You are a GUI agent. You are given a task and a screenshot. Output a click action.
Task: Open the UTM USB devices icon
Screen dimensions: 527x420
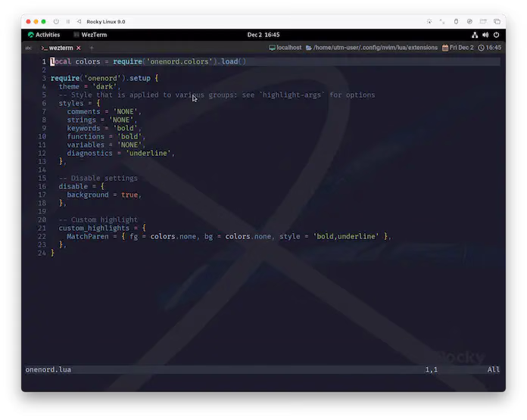tap(456, 21)
